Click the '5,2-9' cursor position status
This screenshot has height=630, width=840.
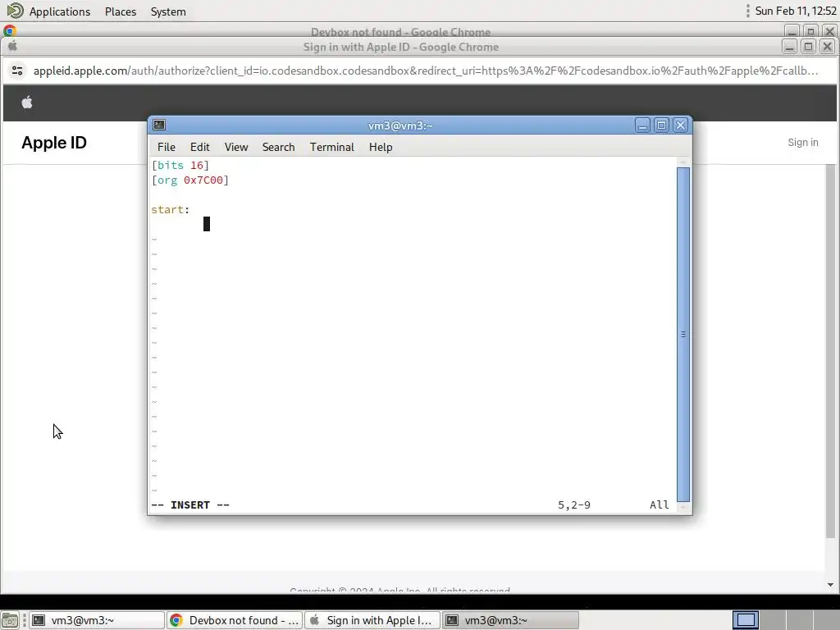(x=574, y=504)
